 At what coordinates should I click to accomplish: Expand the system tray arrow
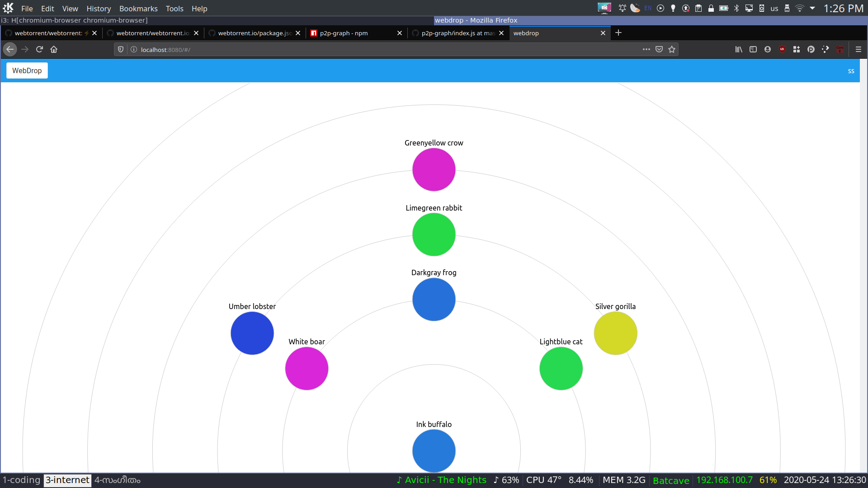tap(812, 8)
